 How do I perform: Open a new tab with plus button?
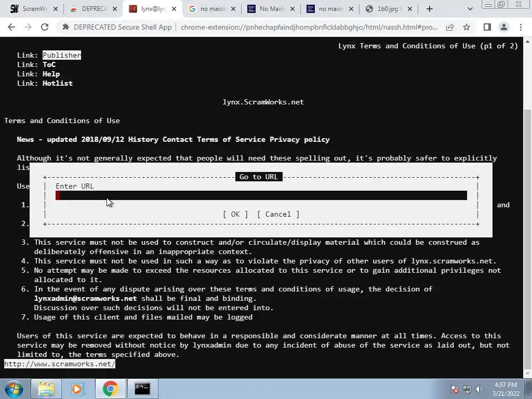430,9
